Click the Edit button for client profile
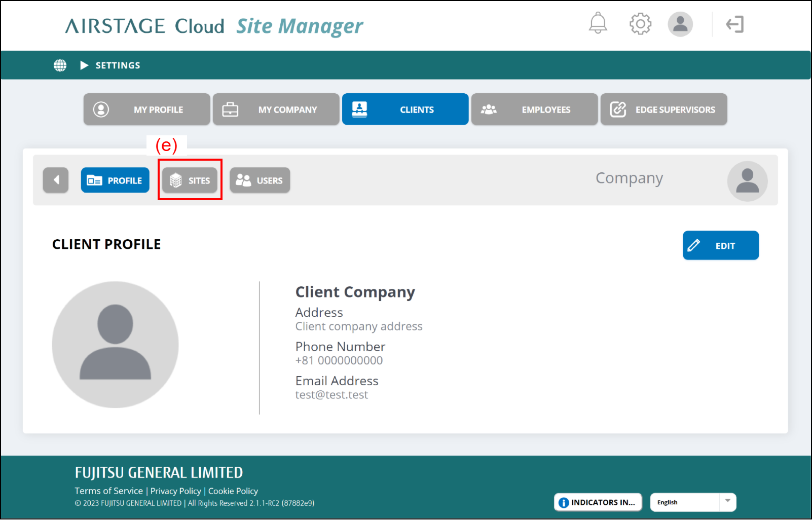The width and height of the screenshot is (812, 520). pyautogui.click(x=720, y=245)
